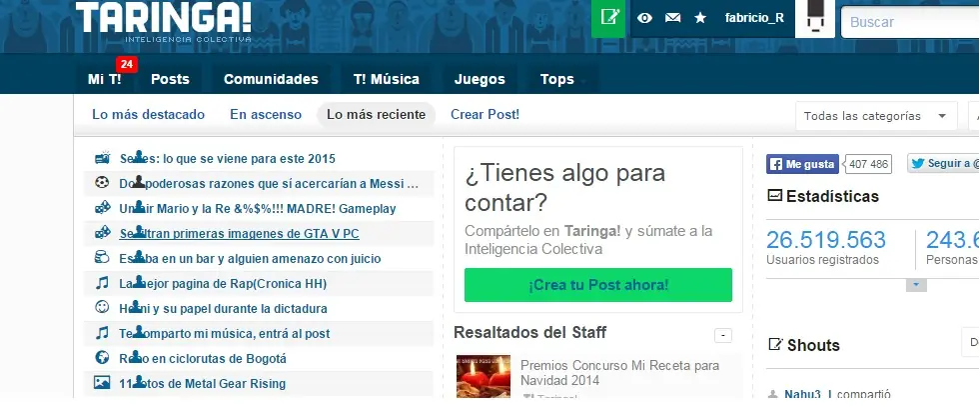Open notifications via the eye icon
Viewport: 980px width, 407px height.
(644, 18)
